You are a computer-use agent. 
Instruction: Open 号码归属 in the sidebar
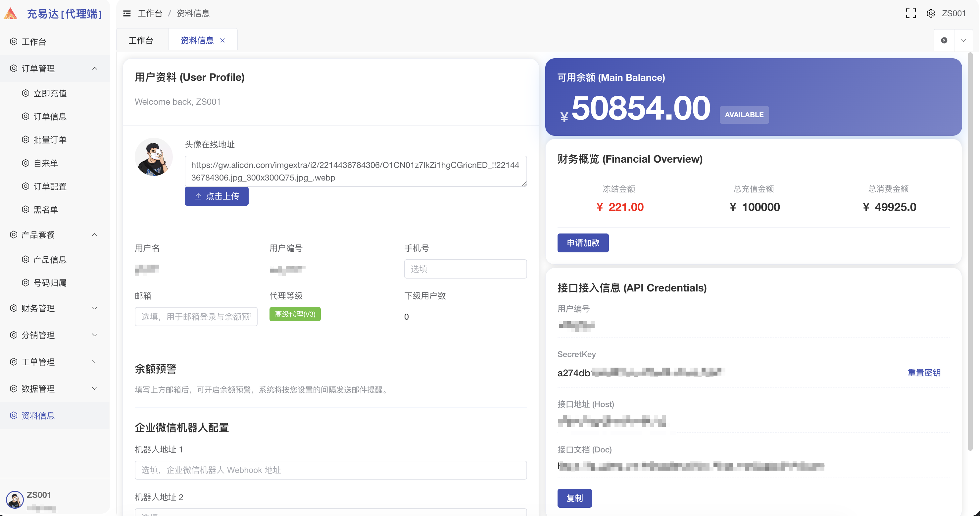(55, 283)
